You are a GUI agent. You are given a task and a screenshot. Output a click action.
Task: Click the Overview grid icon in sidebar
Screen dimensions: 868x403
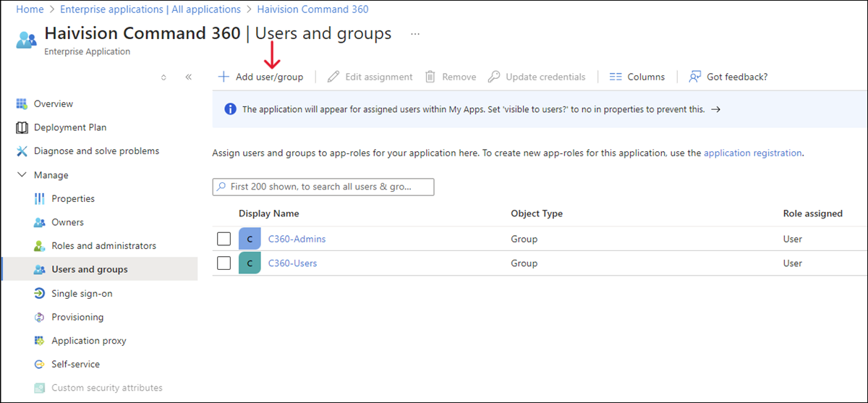(22, 104)
